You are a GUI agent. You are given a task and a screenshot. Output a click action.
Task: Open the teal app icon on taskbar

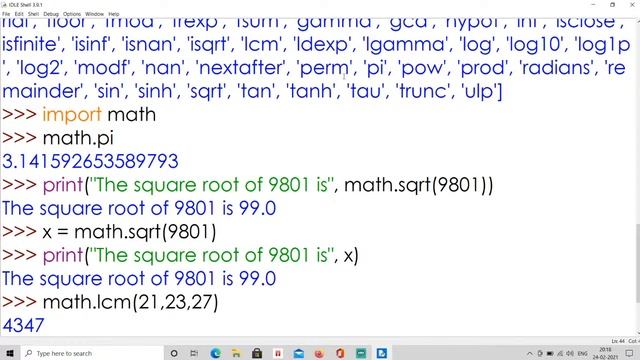361,353
